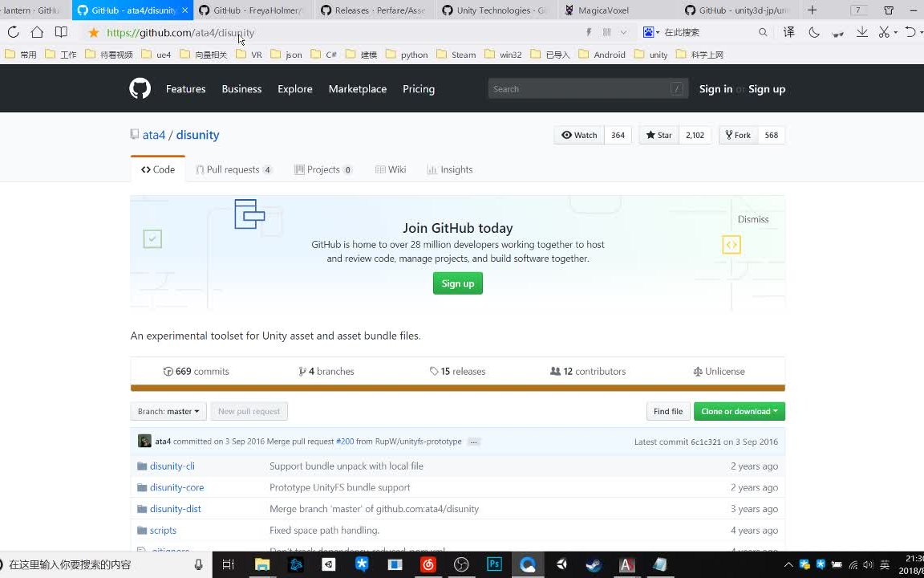Switch to the Projects tab

[x=323, y=169]
